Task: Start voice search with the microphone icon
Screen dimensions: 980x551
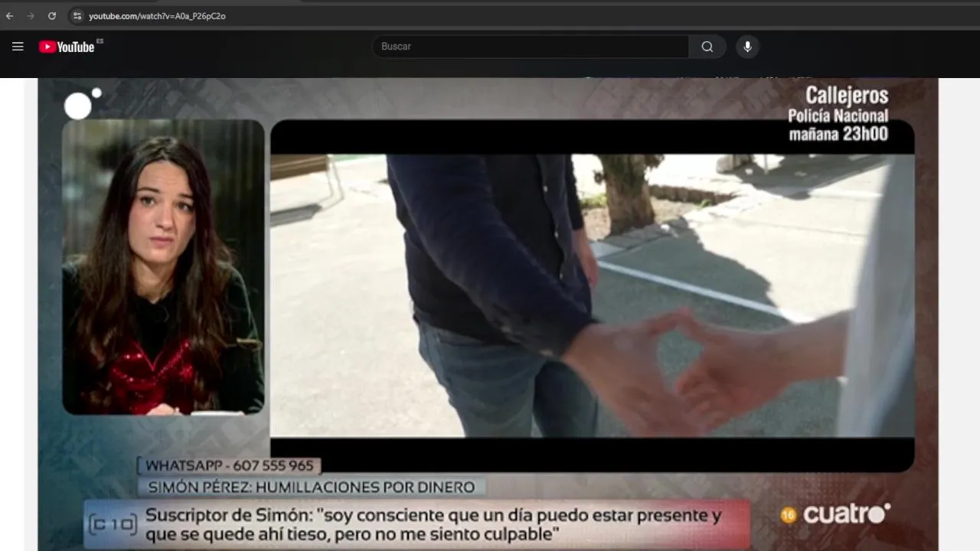Action: pos(747,47)
